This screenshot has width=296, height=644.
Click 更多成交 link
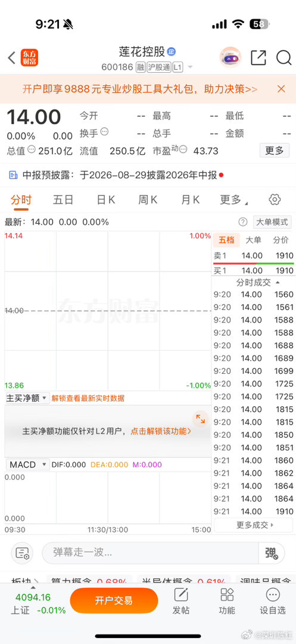tap(254, 525)
